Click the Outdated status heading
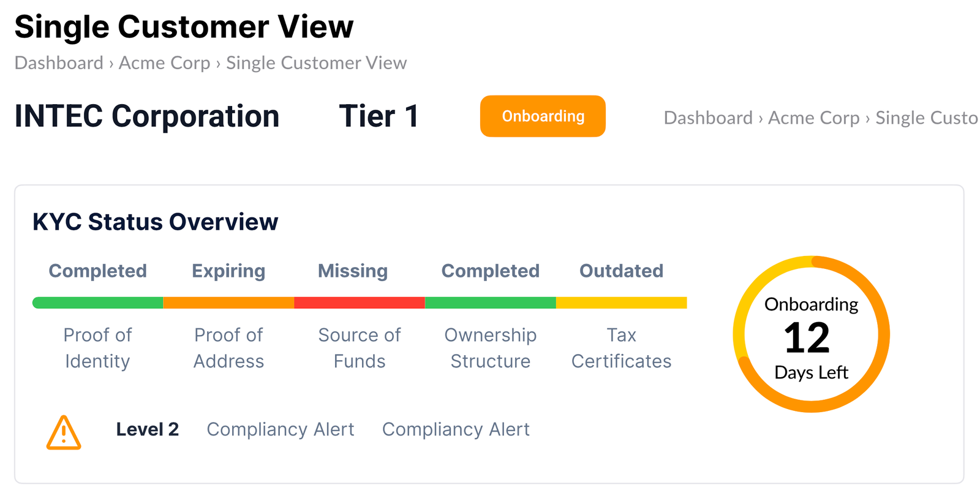 point(621,271)
